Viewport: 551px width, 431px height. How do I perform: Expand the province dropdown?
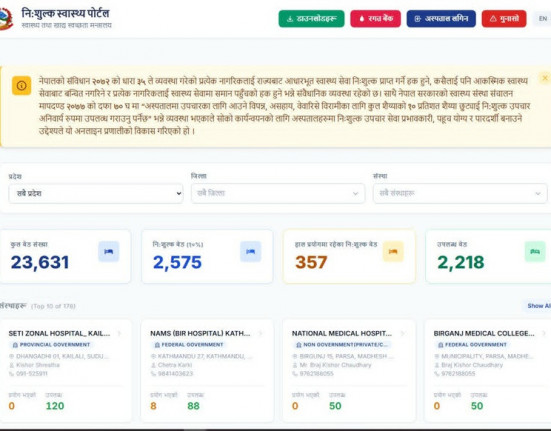pos(96,193)
